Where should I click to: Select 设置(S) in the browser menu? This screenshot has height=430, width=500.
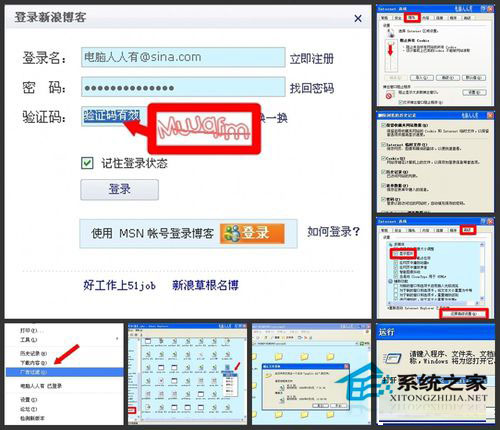[29, 399]
